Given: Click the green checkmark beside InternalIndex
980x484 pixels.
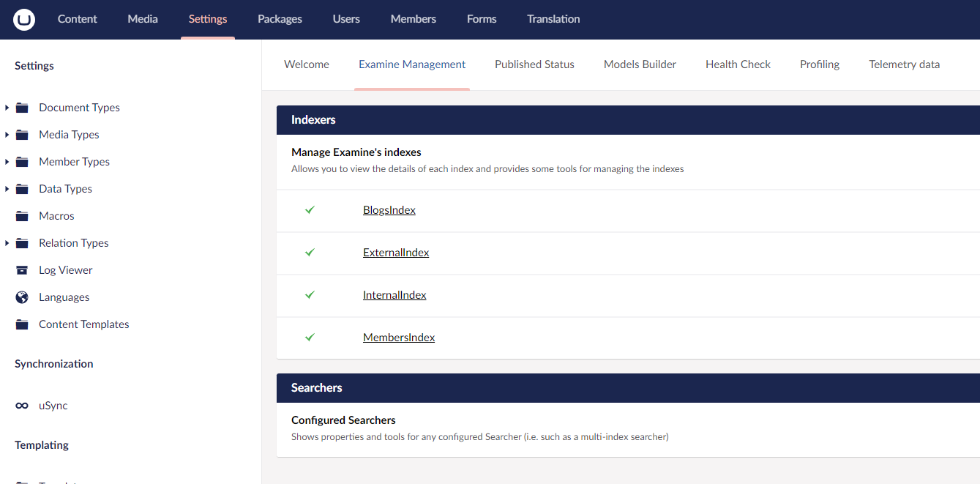Looking at the screenshot, I should tap(310, 295).
